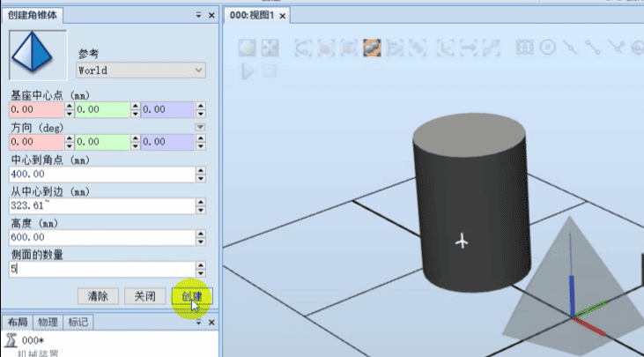Select the 000* station tree item

pos(33,340)
